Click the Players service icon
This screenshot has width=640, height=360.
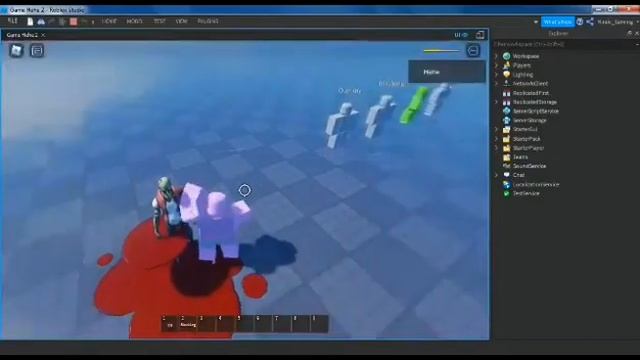click(x=507, y=65)
